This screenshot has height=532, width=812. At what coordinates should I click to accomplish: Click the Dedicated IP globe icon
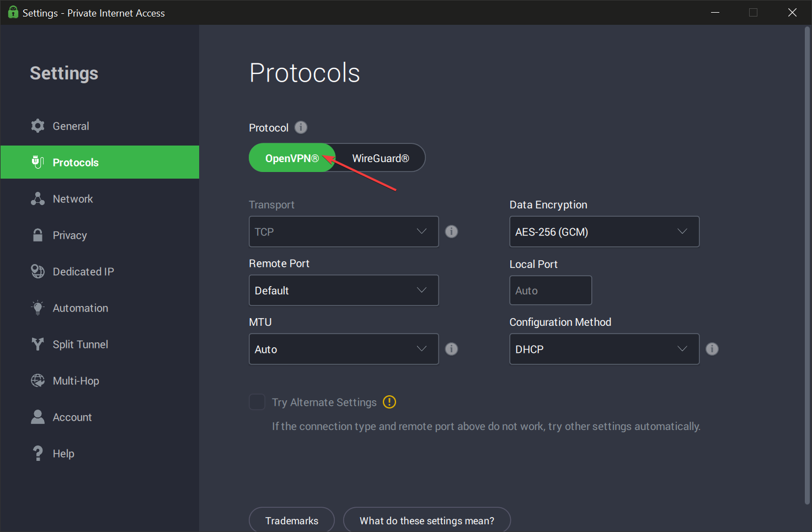point(38,271)
